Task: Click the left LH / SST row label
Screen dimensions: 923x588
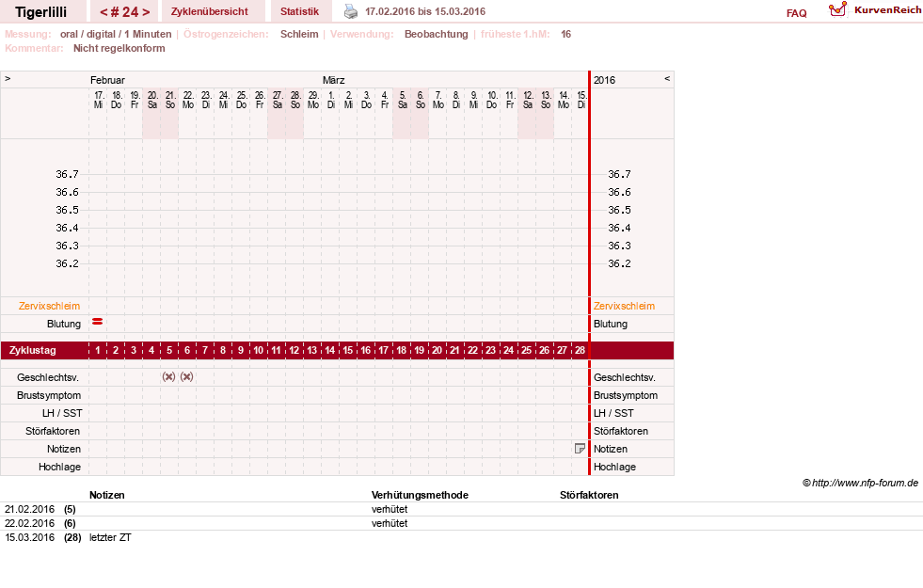Action: pos(62,413)
